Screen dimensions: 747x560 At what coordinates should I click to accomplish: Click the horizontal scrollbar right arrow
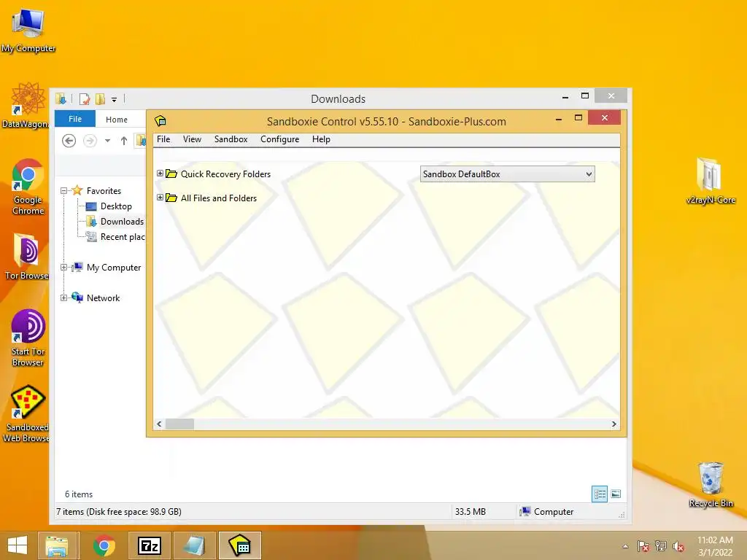coord(614,424)
